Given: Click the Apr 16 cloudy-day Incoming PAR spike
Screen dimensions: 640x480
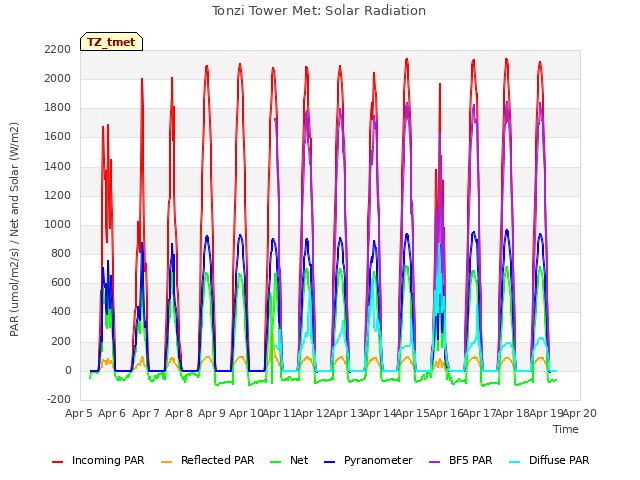Looking at the screenshot, I should 440,84.
